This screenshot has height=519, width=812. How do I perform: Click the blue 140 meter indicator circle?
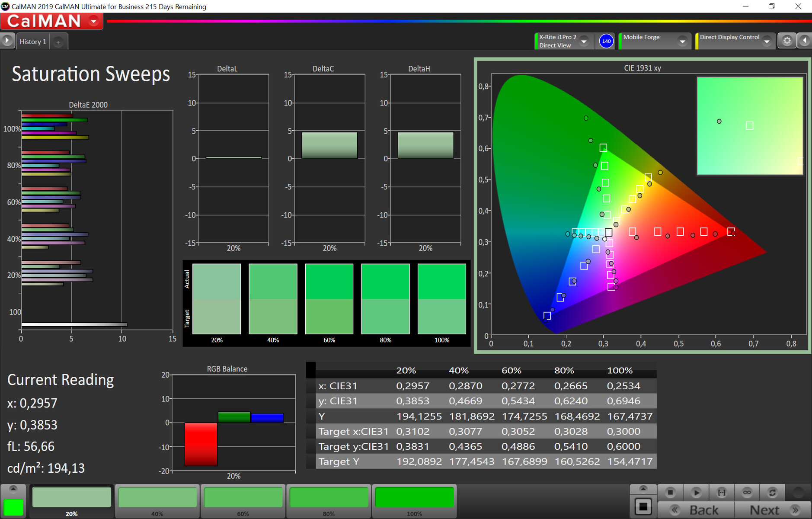(606, 41)
